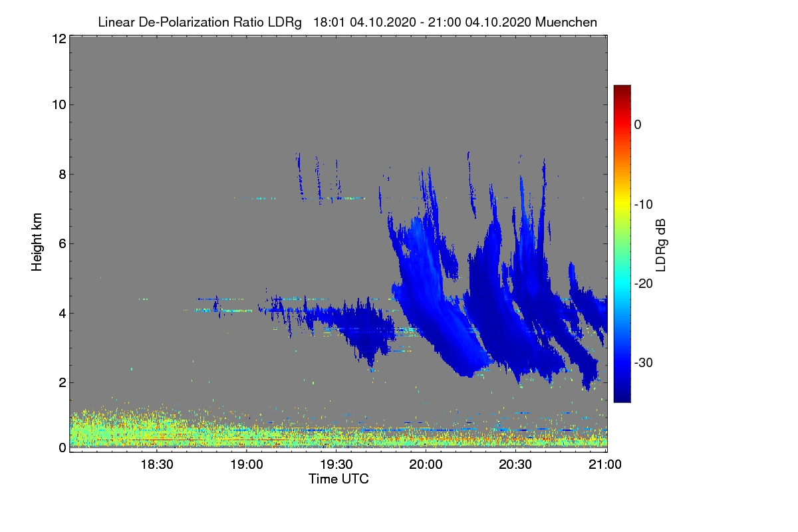Click the "Time UTC" x-axis label
This screenshot has width=798, height=532.
coord(338,479)
